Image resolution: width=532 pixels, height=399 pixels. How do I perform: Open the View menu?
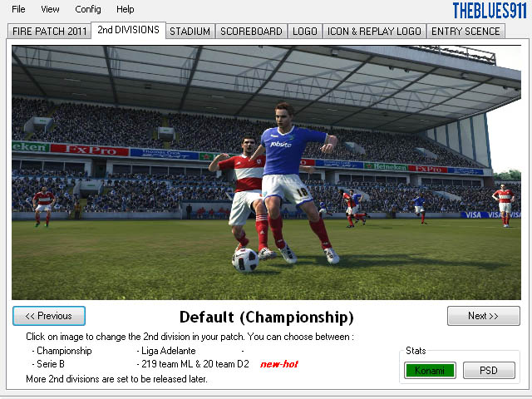[50, 9]
